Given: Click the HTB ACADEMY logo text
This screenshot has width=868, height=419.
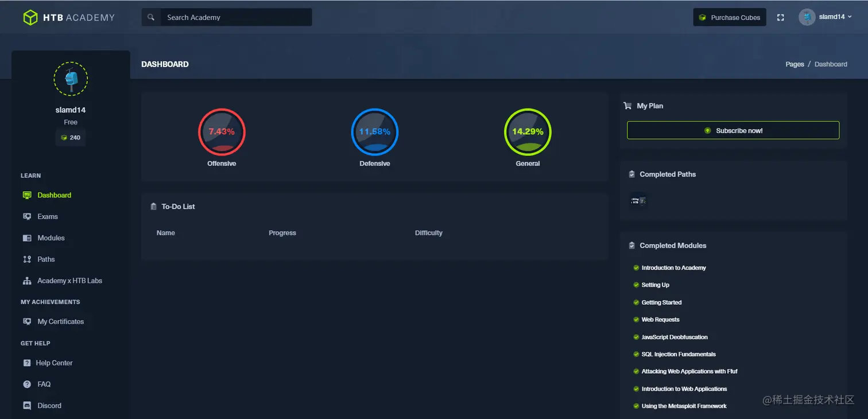Looking at the screenshot, I should pyautogui.click(x=79, y=18).
